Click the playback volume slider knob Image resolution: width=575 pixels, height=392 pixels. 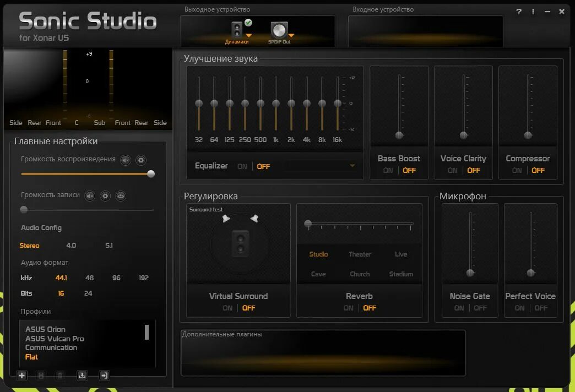point(151,174)
